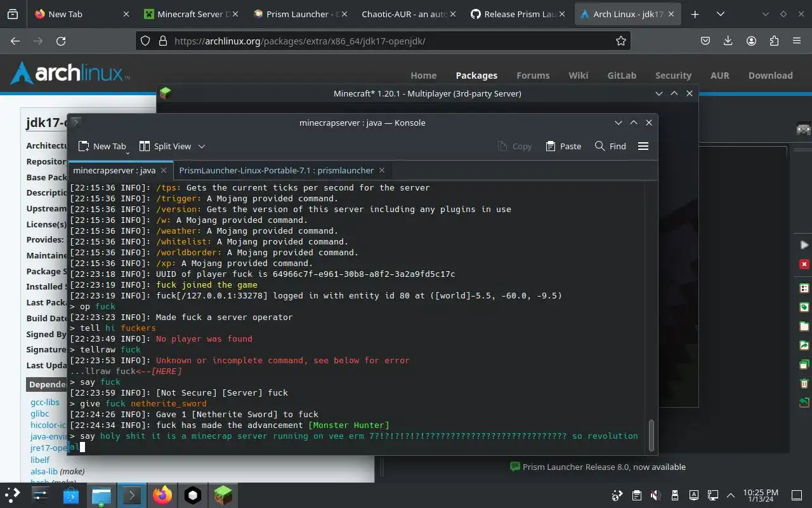The height and width of the screenshot is (508, 812).
Task: Go to Arch Linux Wiki link
Action: tap(578, 75)
